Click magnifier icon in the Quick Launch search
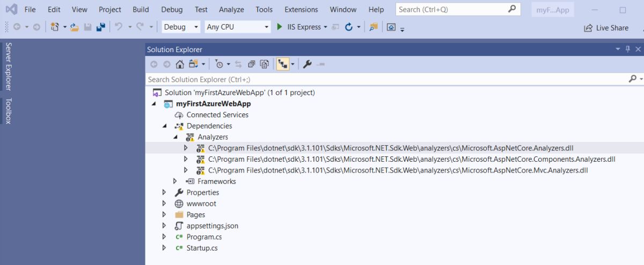Viewport: 644px width, 265px height. point(512,9)
